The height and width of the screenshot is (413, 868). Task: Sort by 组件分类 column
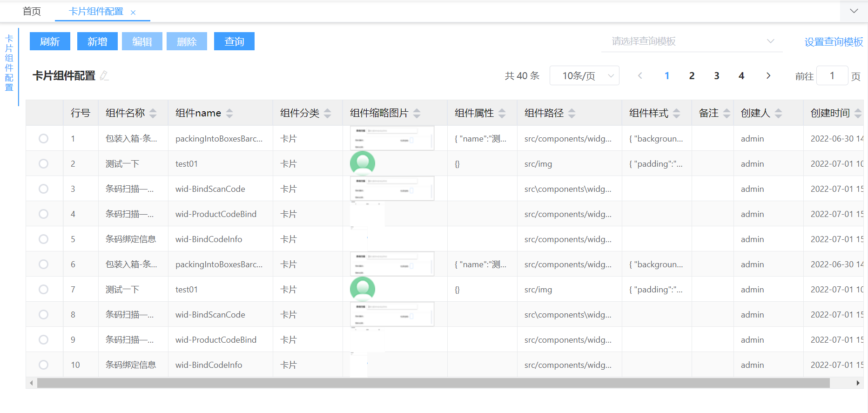(x=327, y=113)
